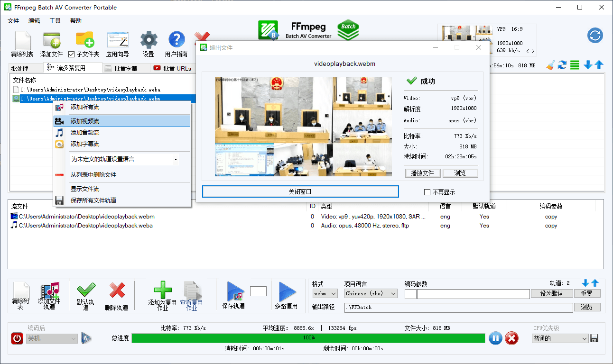
Task: Click the 播放文件 button
Action: point(423,173)
